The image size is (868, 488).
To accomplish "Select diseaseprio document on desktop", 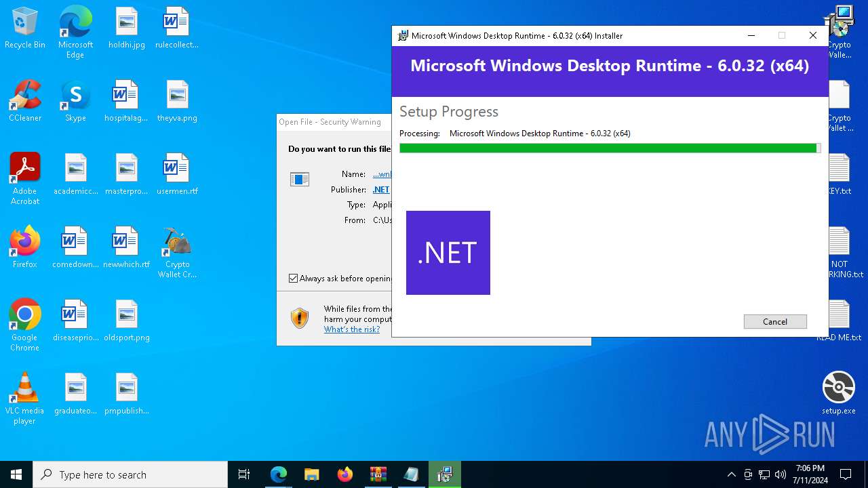I will (x=76, y=321).
